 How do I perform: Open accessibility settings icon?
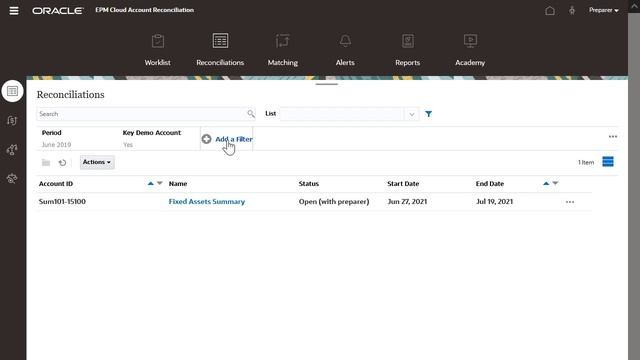[x=572, y=11]
